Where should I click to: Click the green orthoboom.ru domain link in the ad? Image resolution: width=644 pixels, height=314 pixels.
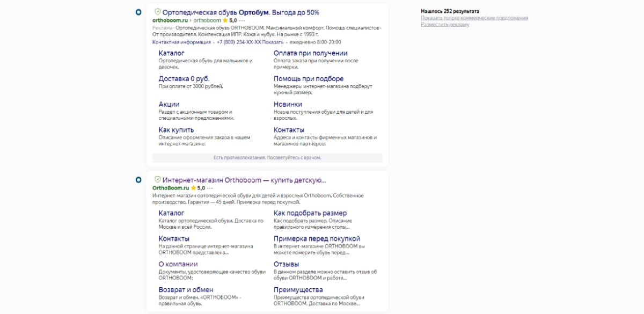click(170, 20)
